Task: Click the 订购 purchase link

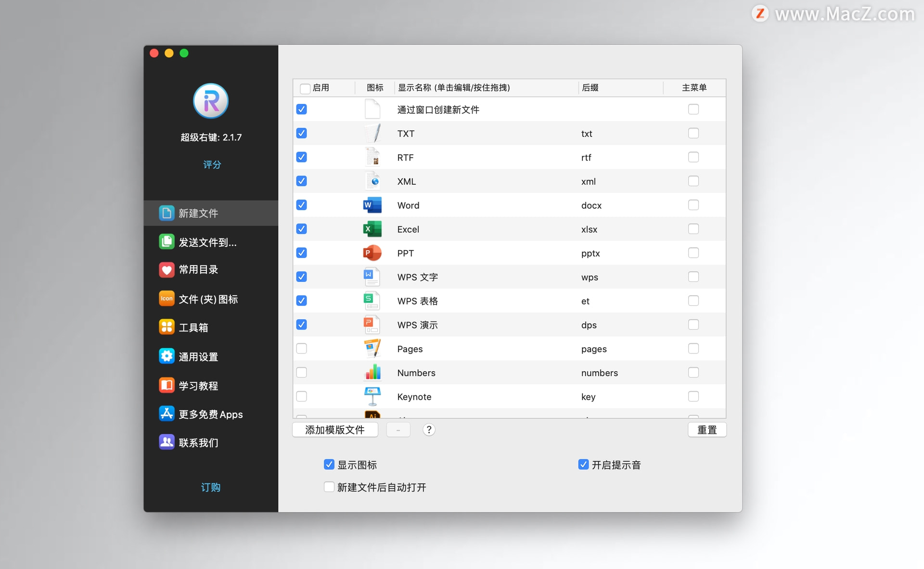Action: coord(210,487)
